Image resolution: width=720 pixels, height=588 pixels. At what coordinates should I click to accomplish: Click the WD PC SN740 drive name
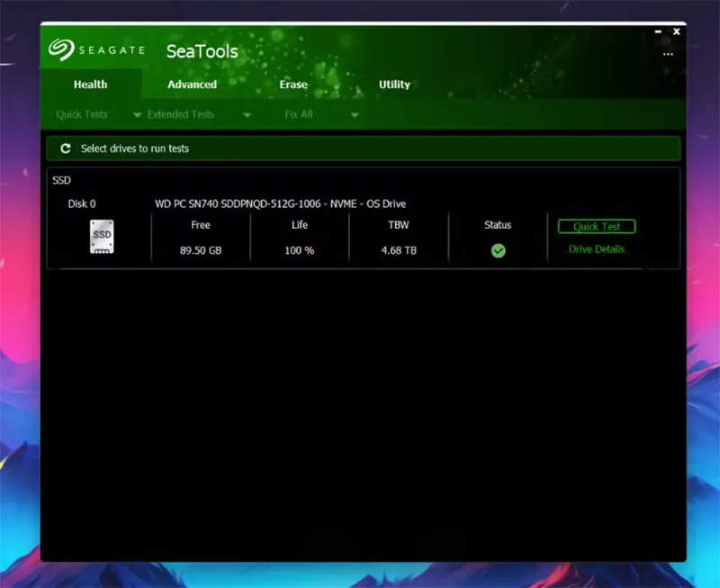coord(280,204)
